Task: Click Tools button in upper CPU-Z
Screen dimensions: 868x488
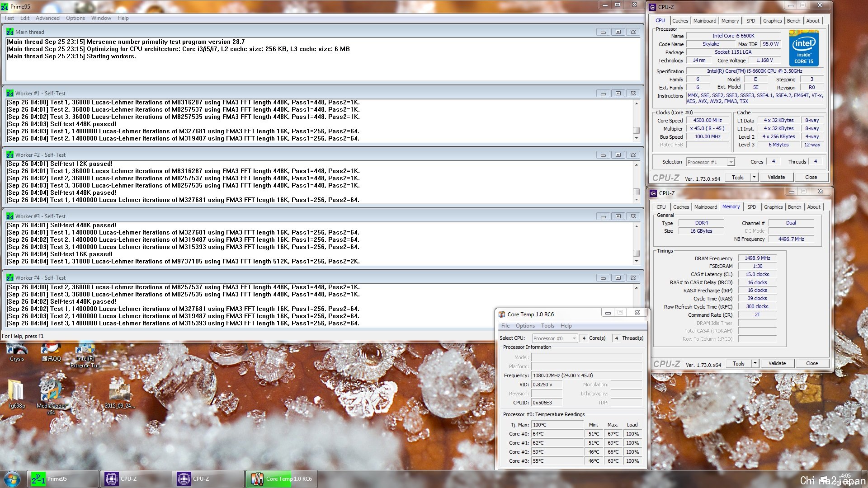Action: click(x=738, y=178)
